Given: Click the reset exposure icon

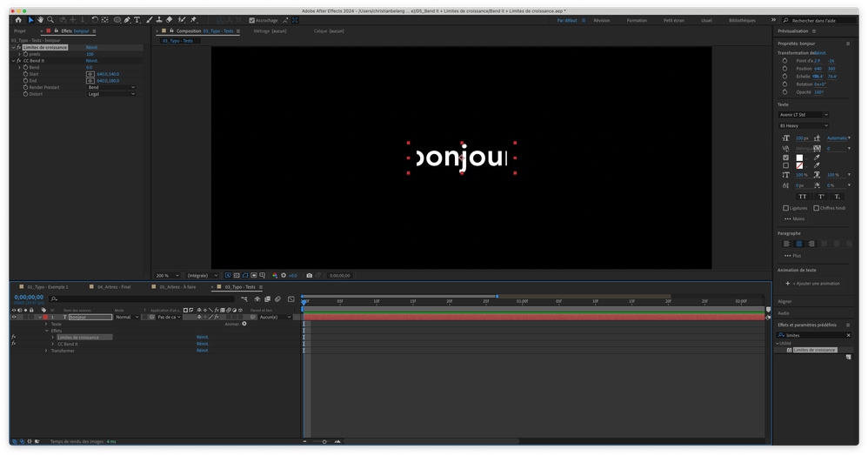Looking at the screenshot, I should (x=284, y=275).
